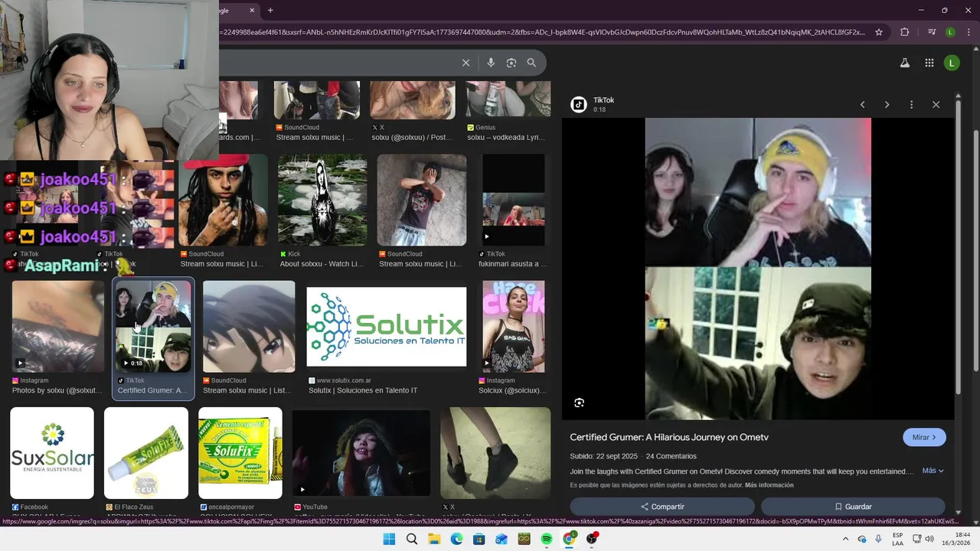Image resolution: width=980 pixels, height=551 pixels.
Task: Open the Solutix logo image result
Action: (387, 327)
